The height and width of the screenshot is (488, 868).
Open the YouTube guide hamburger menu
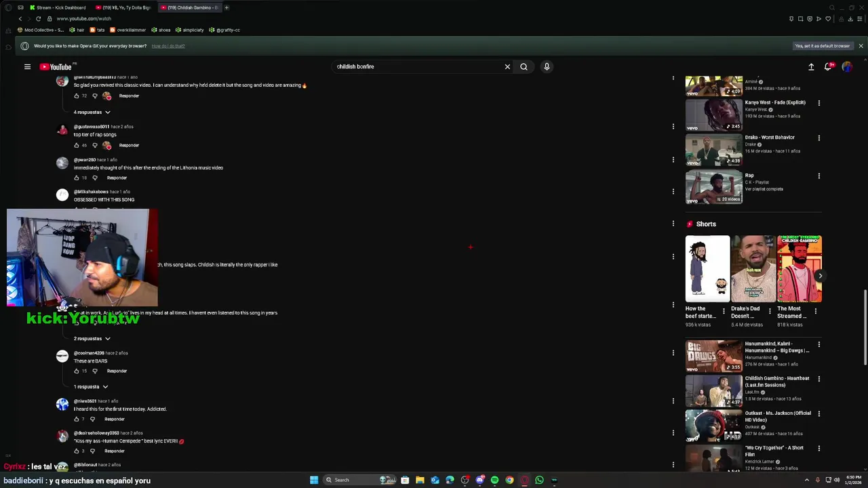[27, 66]
